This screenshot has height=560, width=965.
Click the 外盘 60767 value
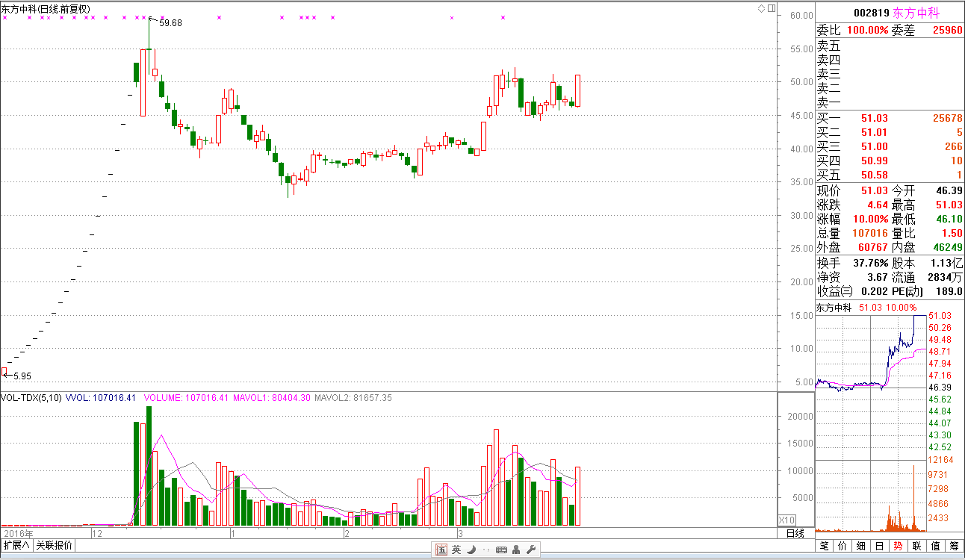[873, 248]
